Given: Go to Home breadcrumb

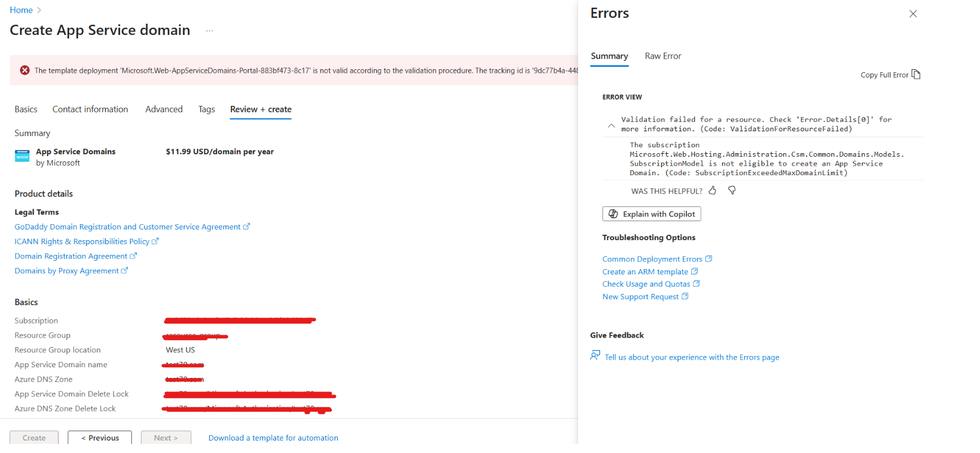Looking at the screenshot, I should tap(21, 10).
